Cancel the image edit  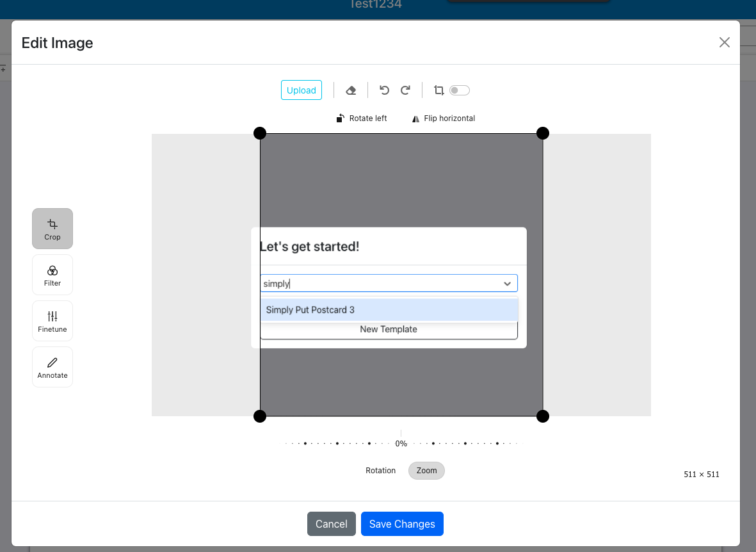pyautogui.click(x=331, y=524)
